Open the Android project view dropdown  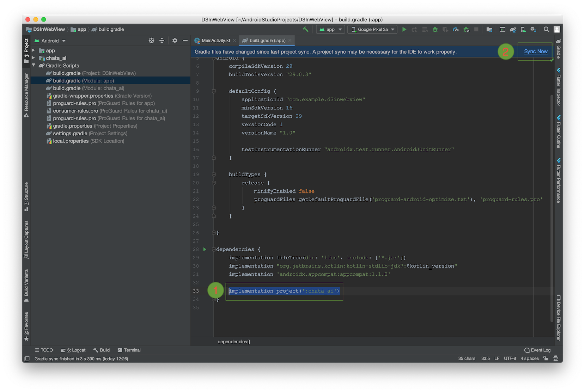tap(50, 41)
